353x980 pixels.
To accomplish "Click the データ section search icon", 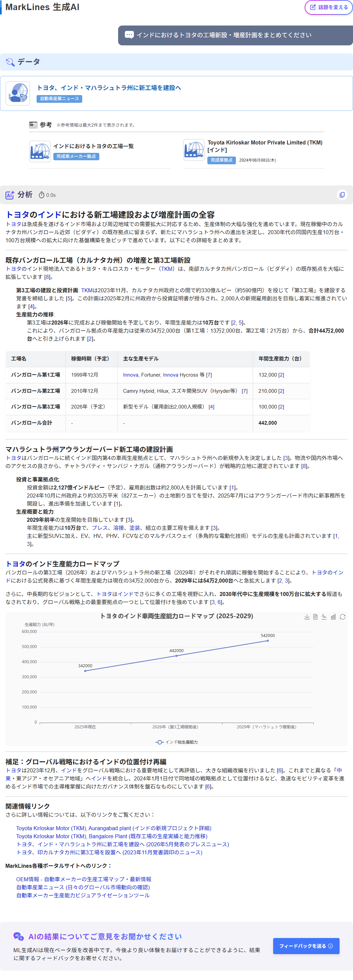I will pos(10,61).
